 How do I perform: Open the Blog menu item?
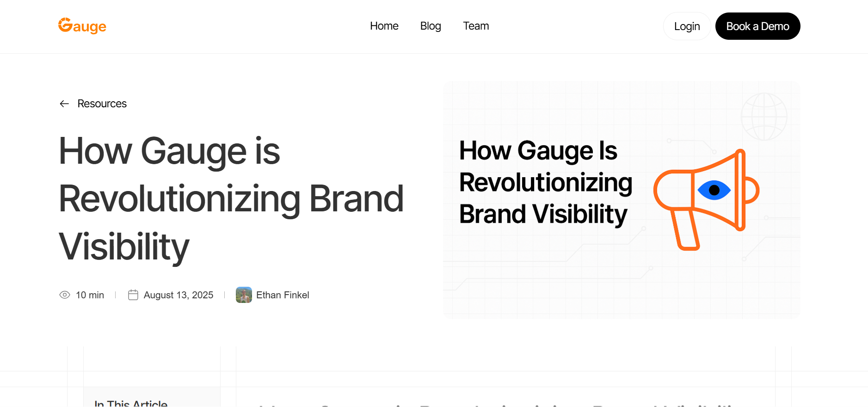tap(431, 26)
